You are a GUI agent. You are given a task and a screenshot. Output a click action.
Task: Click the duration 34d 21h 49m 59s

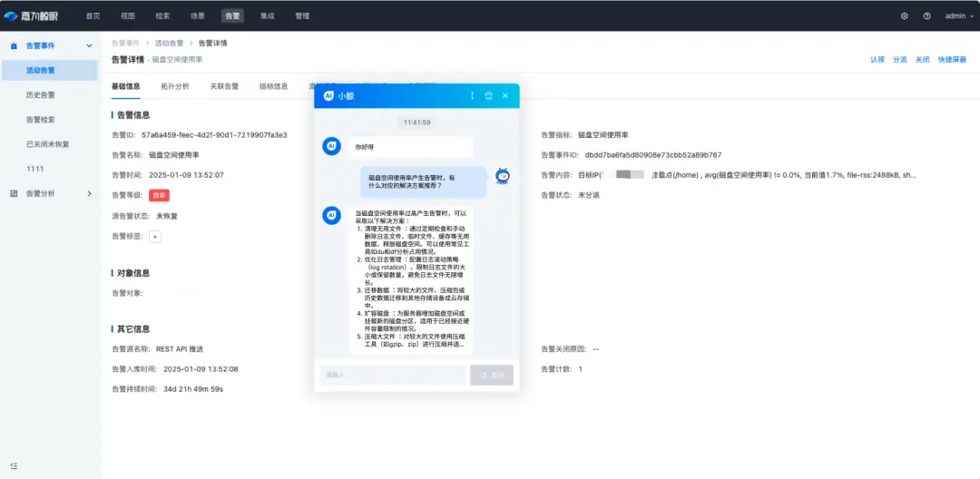[193, 389]
